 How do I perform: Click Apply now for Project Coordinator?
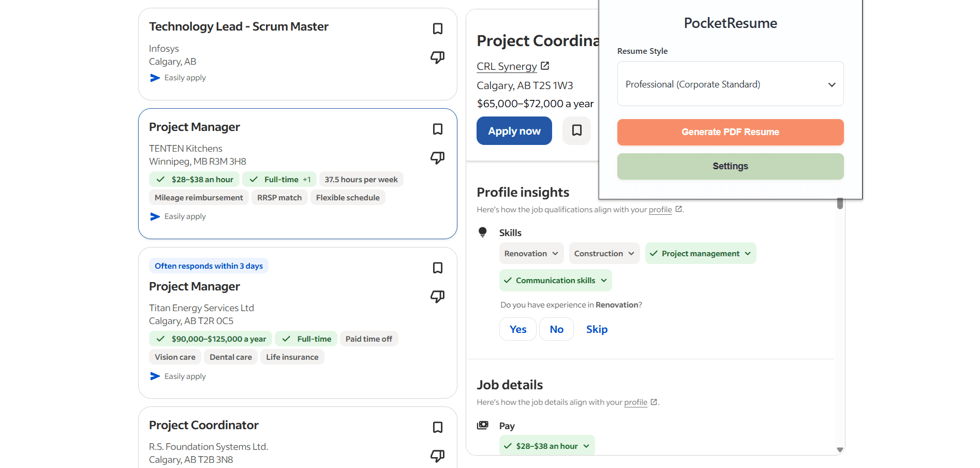click(514, 130)
